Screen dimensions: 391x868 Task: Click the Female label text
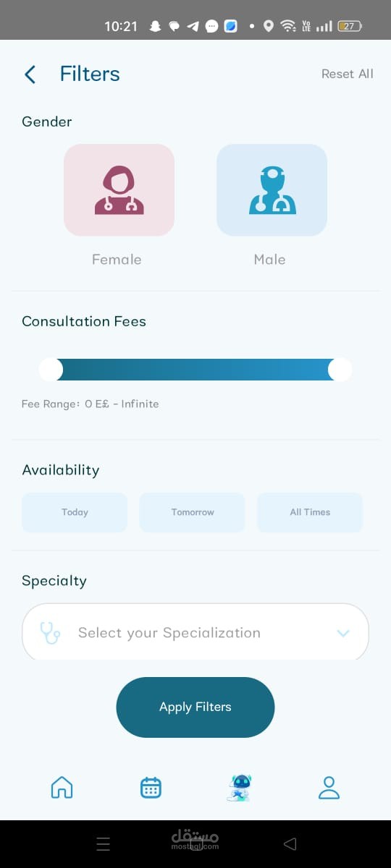click(x=117, y=260)
